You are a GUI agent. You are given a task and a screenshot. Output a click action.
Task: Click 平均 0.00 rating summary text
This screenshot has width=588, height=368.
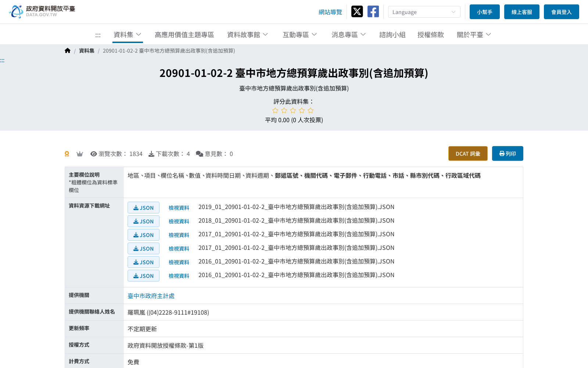point(294,120)
